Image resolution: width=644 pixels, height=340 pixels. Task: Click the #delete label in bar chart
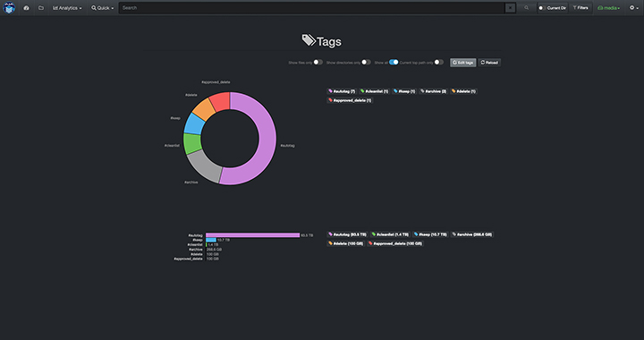point(196,254)
